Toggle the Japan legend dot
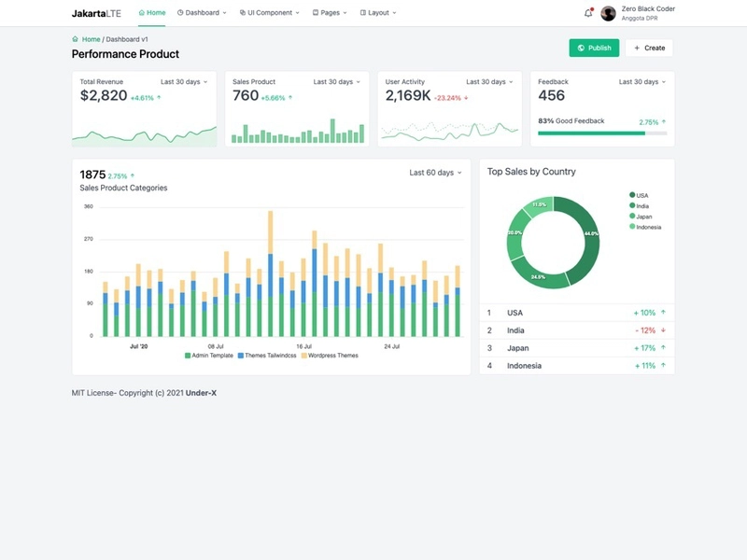 632,216
